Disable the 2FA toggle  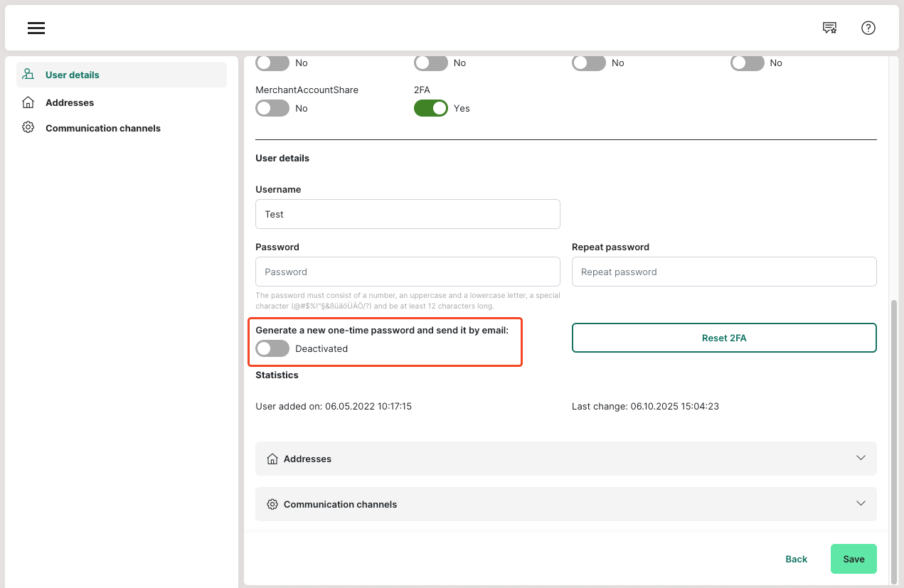pos(430,108)
